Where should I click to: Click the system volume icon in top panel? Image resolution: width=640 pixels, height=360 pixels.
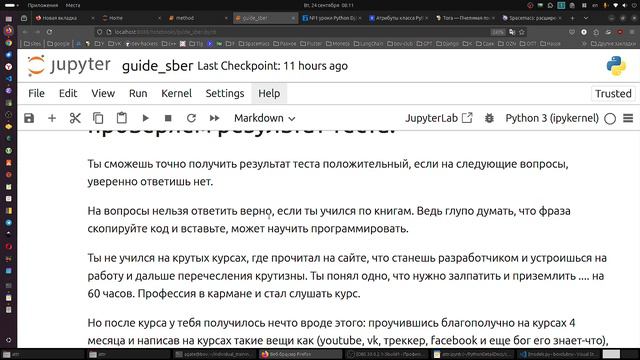625,5
